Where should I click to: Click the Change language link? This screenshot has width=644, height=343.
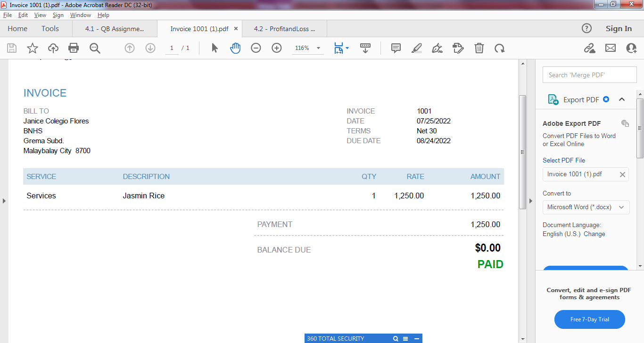click(x=594, y=234)
